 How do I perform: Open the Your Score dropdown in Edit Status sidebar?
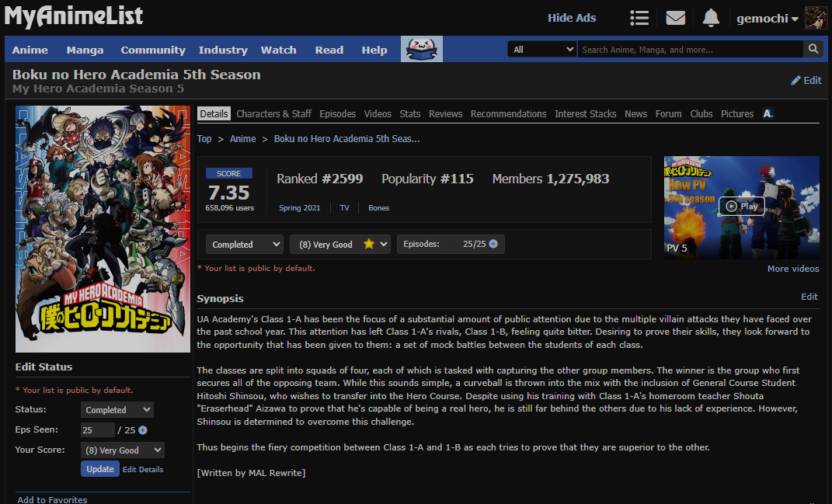point(123,450)
